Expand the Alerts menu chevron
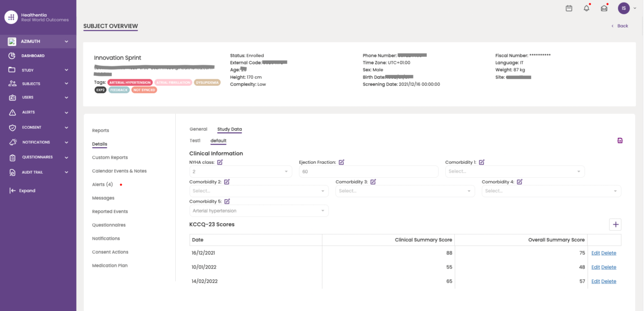Image resolution: width=644 pixels, height=311 pixels. pos(66,112)
